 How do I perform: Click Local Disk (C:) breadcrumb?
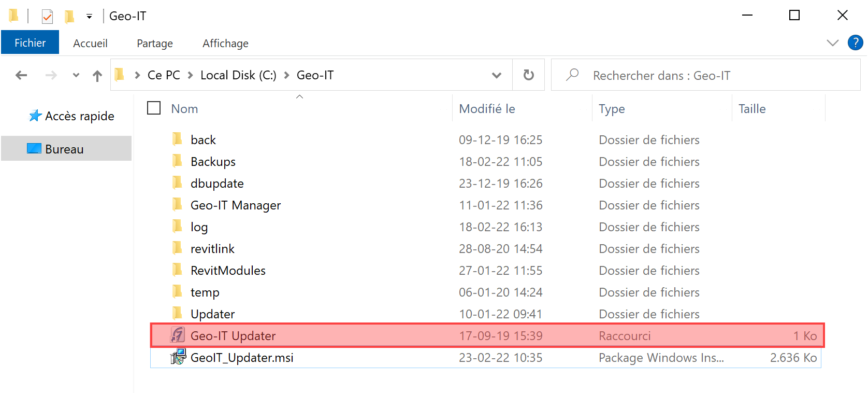[x=238, y=75]
